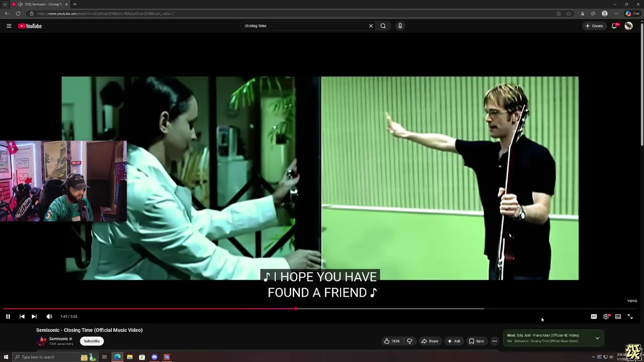Subscribe to the Semisonic channel

click(92, 341)
